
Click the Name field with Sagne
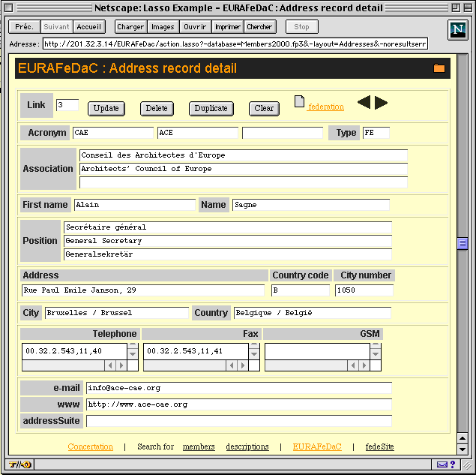(311, 205)
